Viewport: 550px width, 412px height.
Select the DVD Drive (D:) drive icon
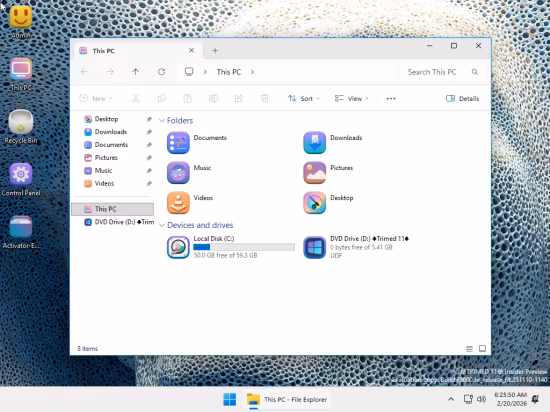315,247
